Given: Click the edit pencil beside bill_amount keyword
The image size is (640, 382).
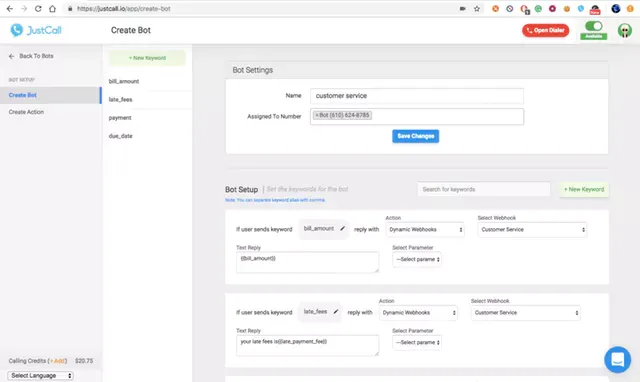Looking at the screenshot, I should 342,229.
